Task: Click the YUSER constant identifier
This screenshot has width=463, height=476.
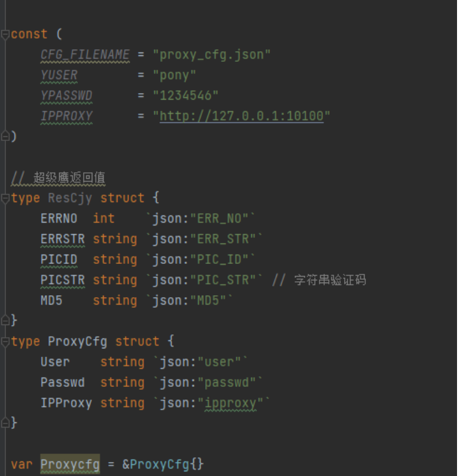Action: (59, 75)
